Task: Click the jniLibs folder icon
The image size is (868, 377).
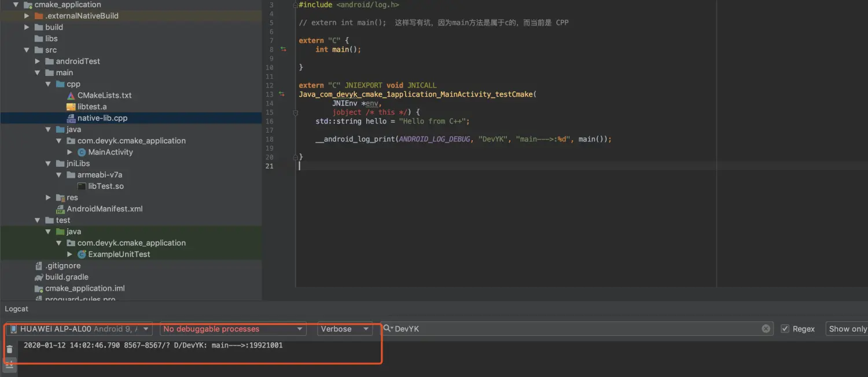Action: [60, 164]
